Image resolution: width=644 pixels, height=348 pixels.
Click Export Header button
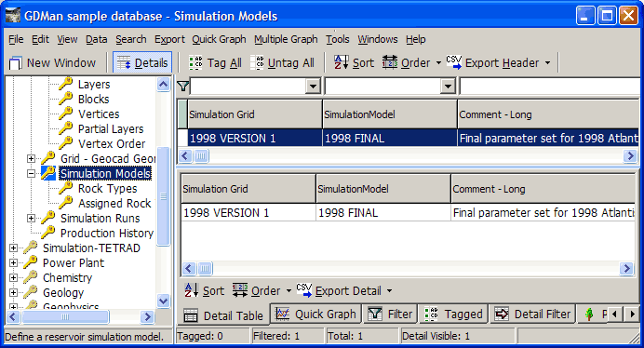pos(493,63)
